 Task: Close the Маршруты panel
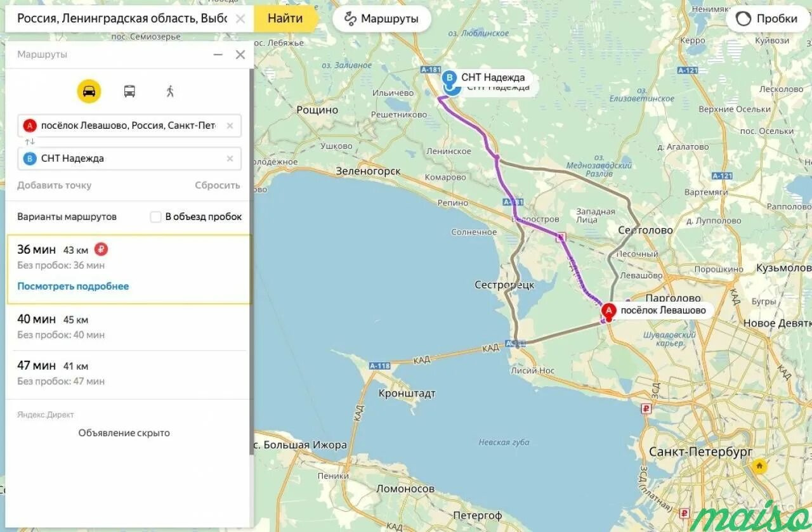pyautogui.click(x=240, y=55)
